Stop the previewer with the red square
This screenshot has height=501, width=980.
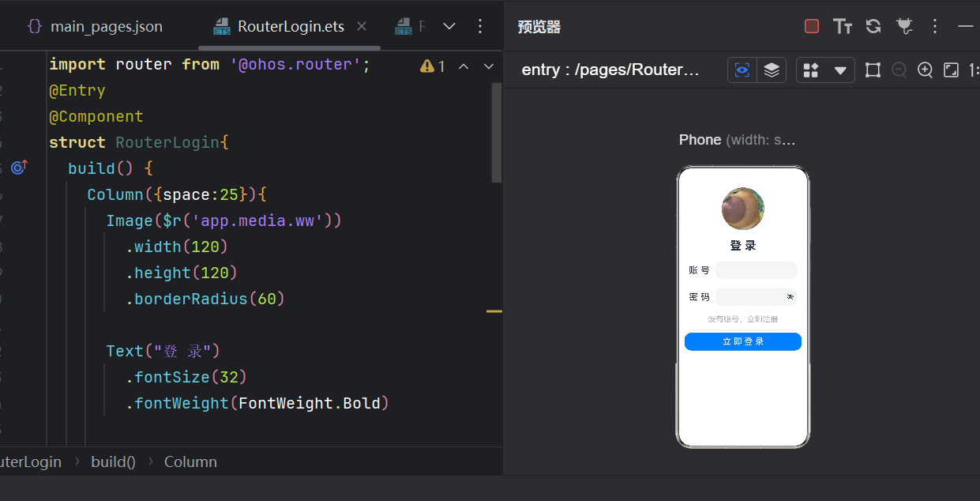(x=812, y=26)
